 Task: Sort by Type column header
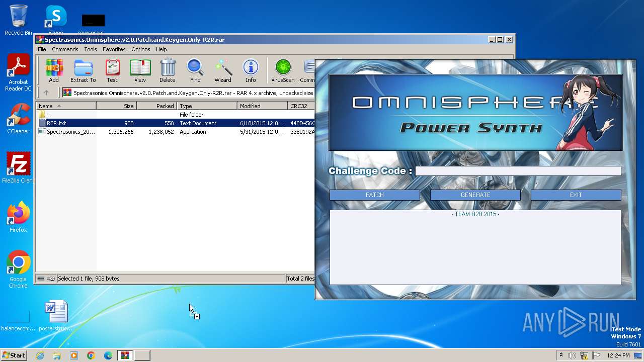(207, 106)
